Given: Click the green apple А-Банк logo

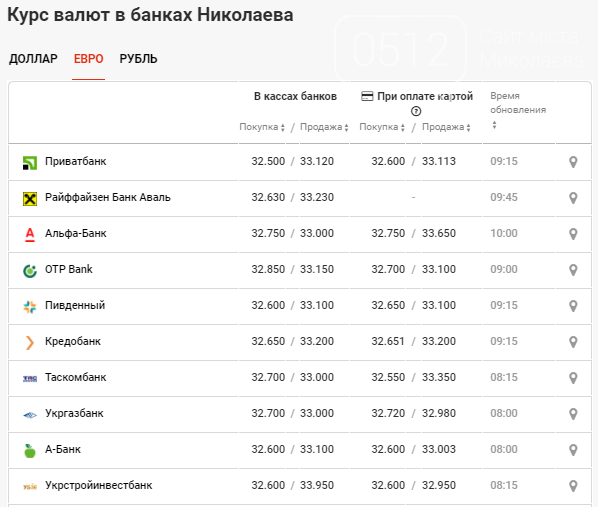Looking at the screenshot, I should pos(30,451).
